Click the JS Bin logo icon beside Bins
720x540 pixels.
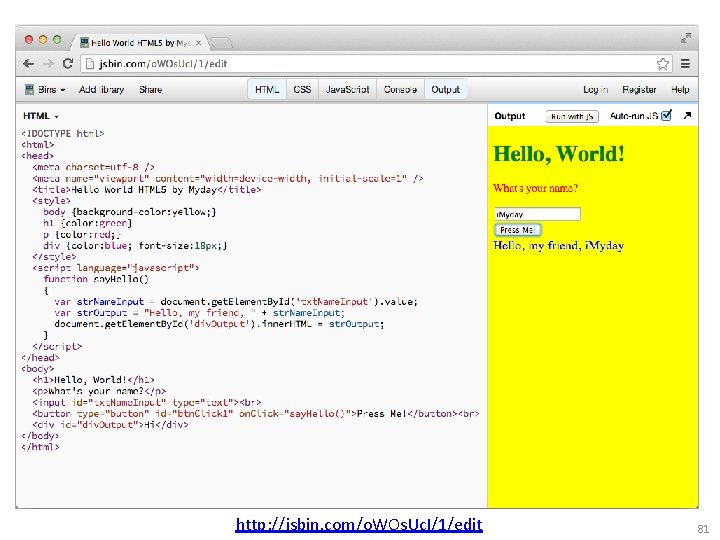(29, 89)
